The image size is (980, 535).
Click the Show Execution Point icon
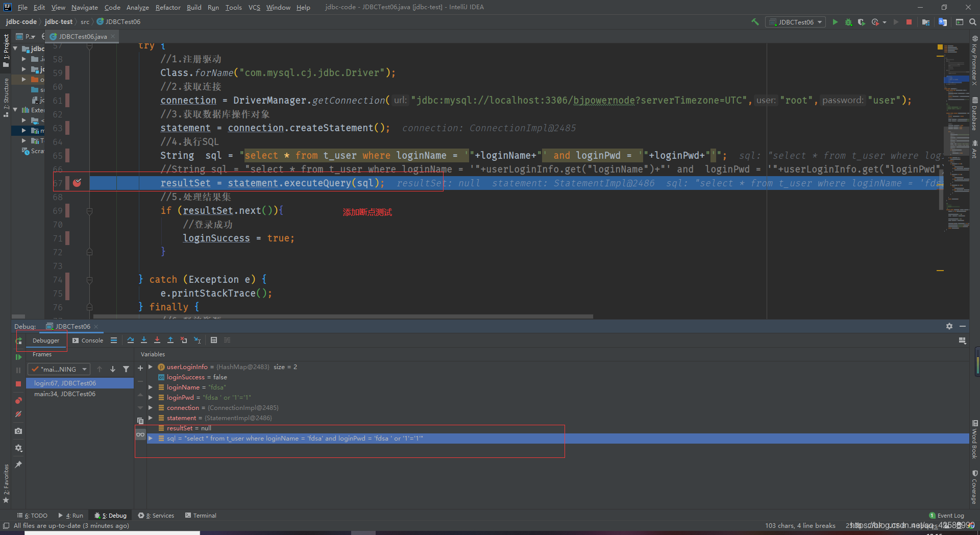point(114,340)
